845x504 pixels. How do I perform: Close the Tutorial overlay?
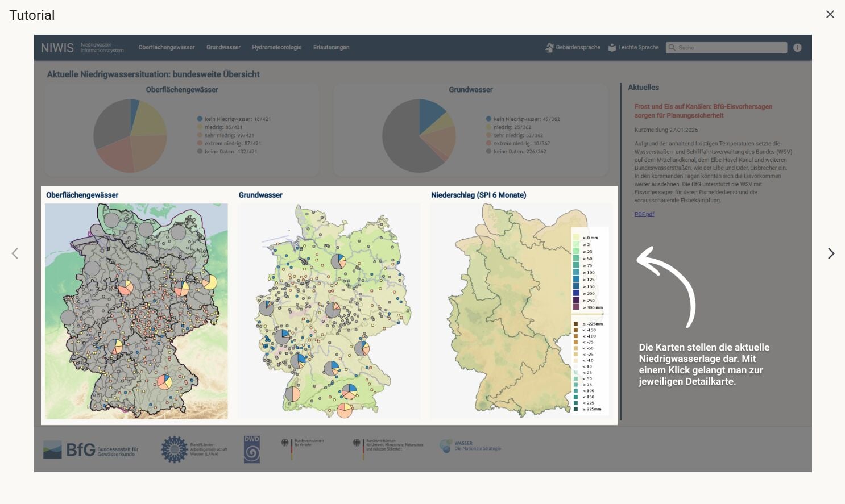(x=830, y=14)
